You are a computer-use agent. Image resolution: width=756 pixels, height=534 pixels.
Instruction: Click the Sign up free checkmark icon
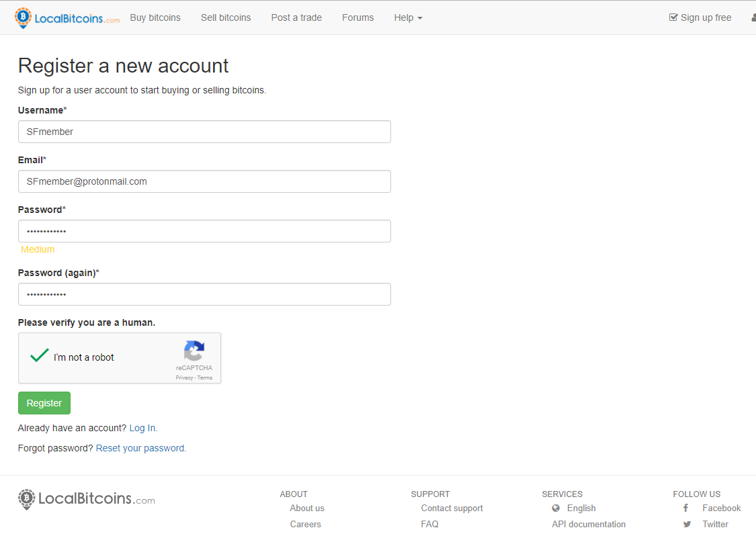673,17
